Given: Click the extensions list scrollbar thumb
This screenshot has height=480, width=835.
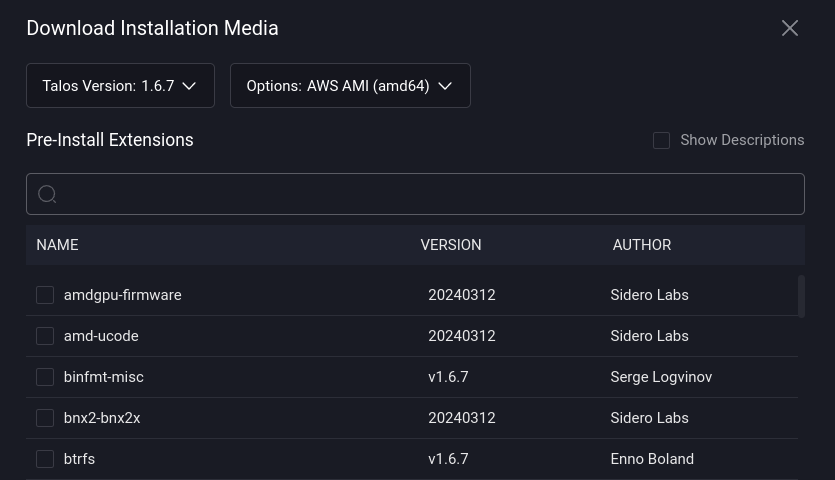Looking at the screenshot, I should coord(801,296).
